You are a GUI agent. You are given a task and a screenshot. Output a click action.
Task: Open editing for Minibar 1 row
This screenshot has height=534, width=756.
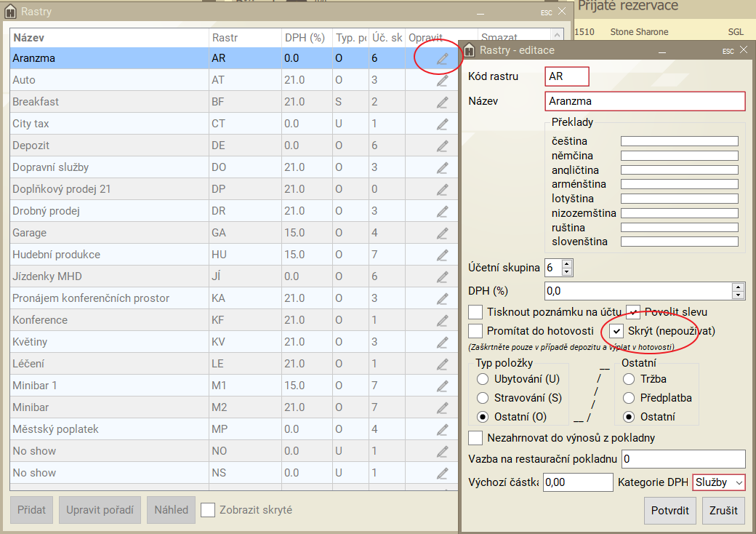(x=442, y=386)
